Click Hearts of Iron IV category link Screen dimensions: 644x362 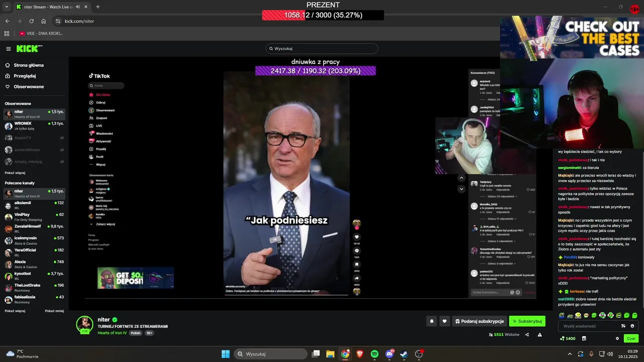click(x=112, y=333)
